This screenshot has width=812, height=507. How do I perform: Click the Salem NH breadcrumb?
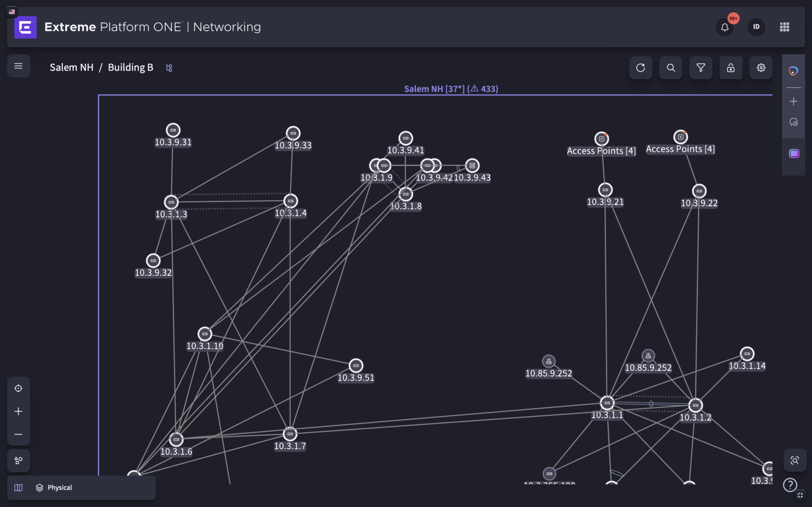71,67
